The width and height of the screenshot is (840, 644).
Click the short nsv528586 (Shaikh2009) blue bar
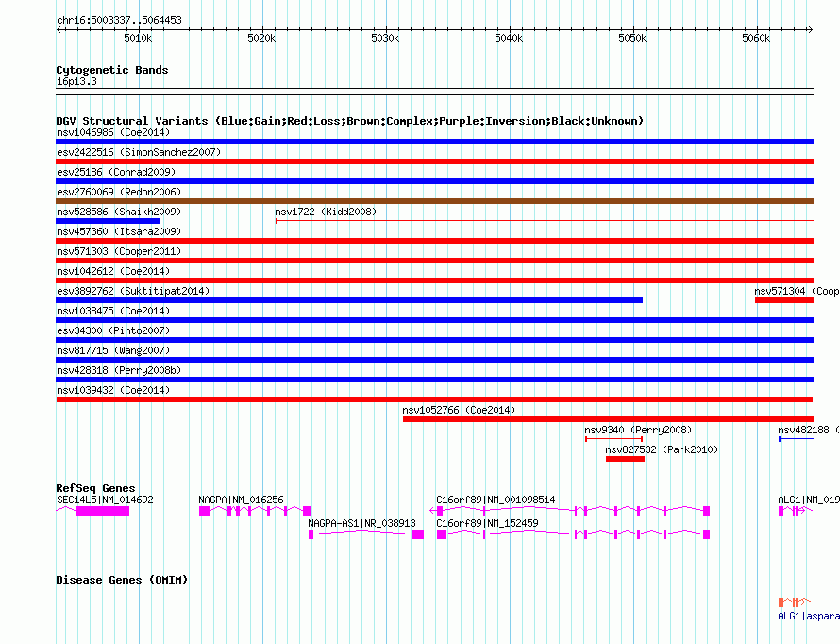tap(109, 221)
